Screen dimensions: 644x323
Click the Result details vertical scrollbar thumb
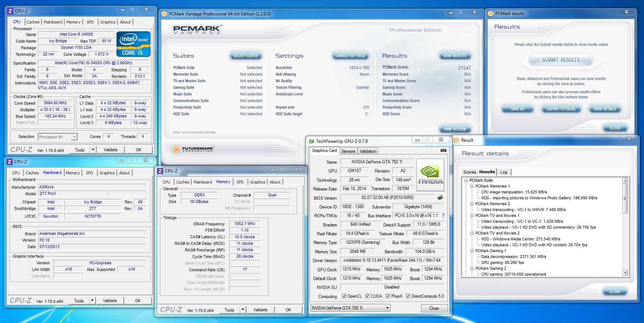[x=625, y=198]
